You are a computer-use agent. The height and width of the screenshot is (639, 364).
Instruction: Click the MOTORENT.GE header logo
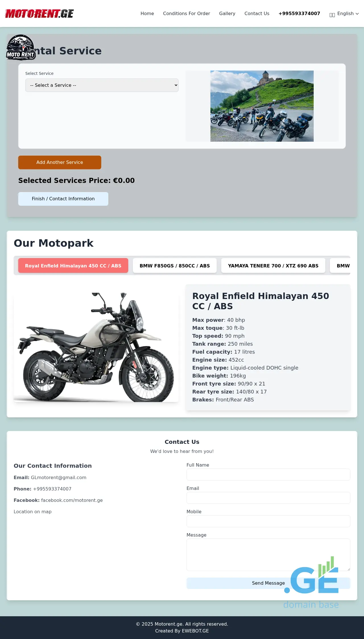pos(39,13)
